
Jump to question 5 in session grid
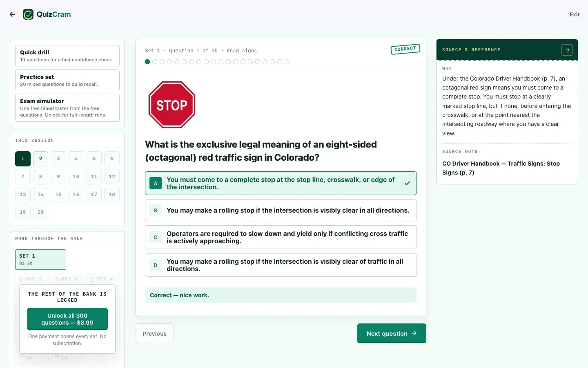point(94,159)
